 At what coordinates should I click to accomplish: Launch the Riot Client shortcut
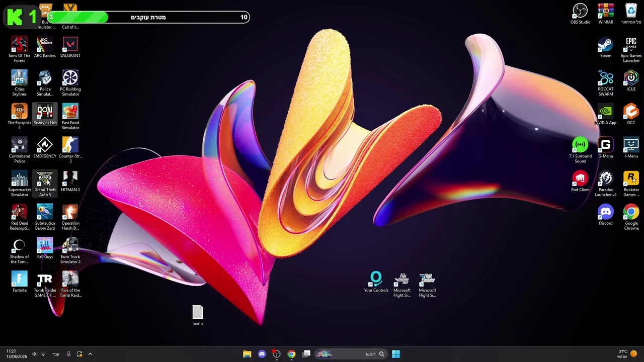click(x=580, y=182)
